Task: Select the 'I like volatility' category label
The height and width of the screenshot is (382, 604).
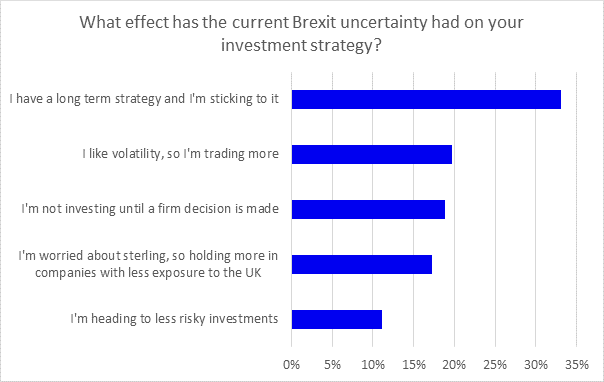Action: point(180,154)
